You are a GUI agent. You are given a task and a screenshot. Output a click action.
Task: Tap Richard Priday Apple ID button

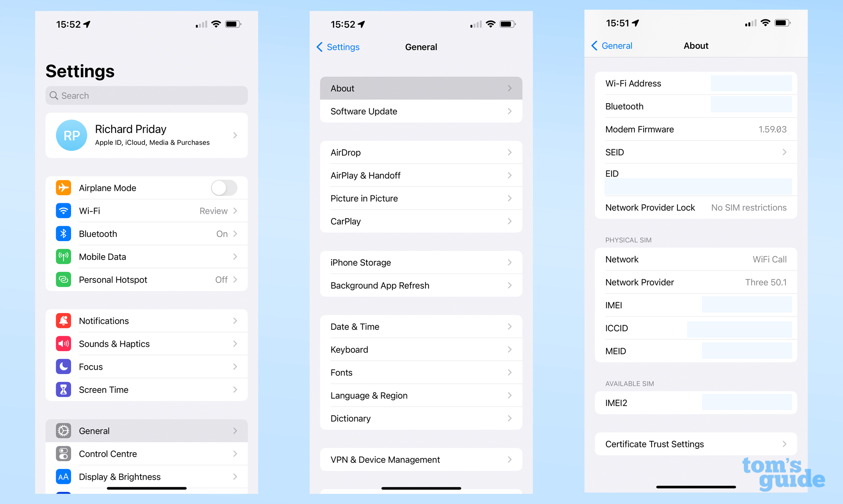[146, 134]
